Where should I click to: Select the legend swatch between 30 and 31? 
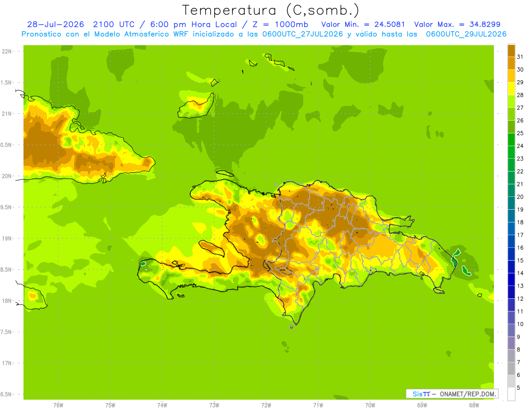point(511,63)
